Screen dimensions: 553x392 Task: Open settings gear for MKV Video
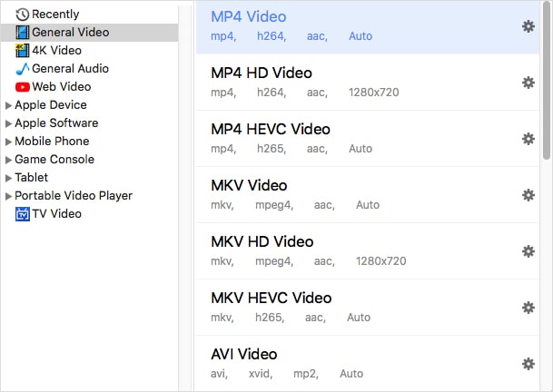point(528,195)
